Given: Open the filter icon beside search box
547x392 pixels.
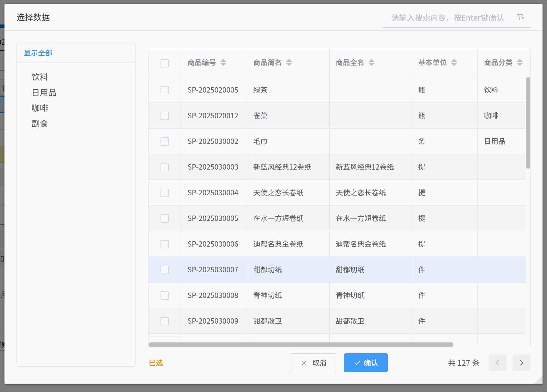Looking at the screenshot, I should tap(520, 18).
